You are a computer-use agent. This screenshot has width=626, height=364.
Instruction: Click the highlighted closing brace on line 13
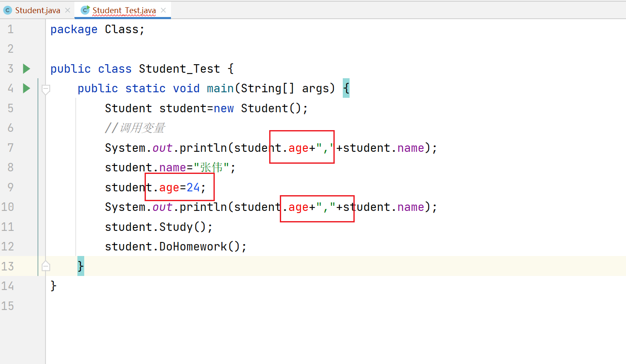tap(81, 266)
